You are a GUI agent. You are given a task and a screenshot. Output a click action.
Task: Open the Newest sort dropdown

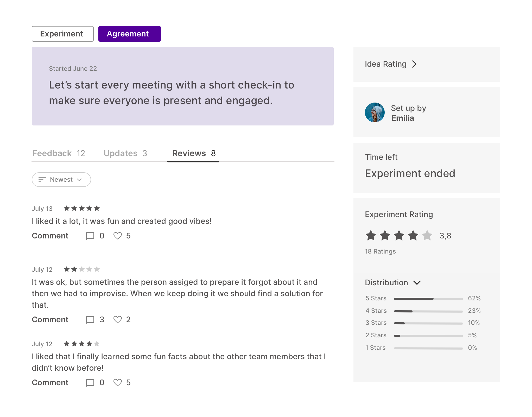[x=61, y=180]
